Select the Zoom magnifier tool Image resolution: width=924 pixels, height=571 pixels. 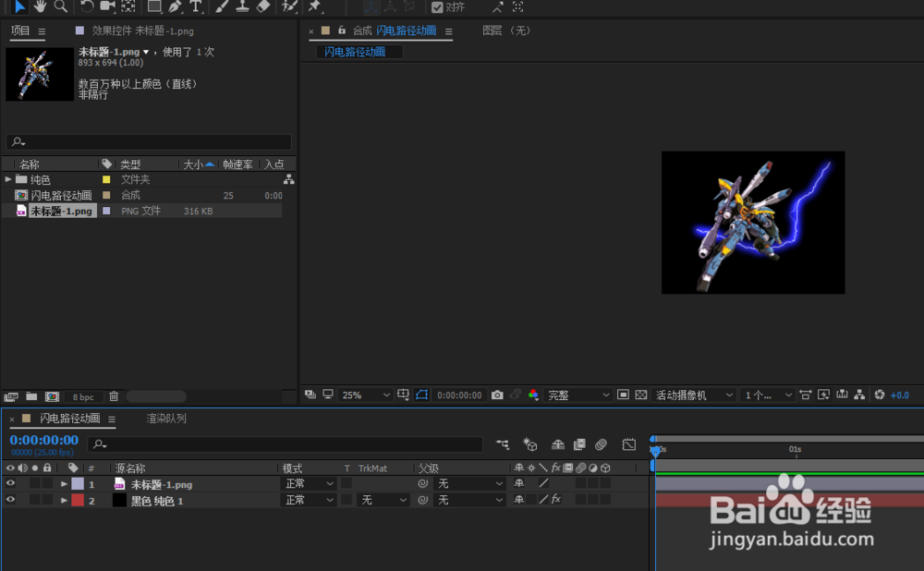point(60,6)
